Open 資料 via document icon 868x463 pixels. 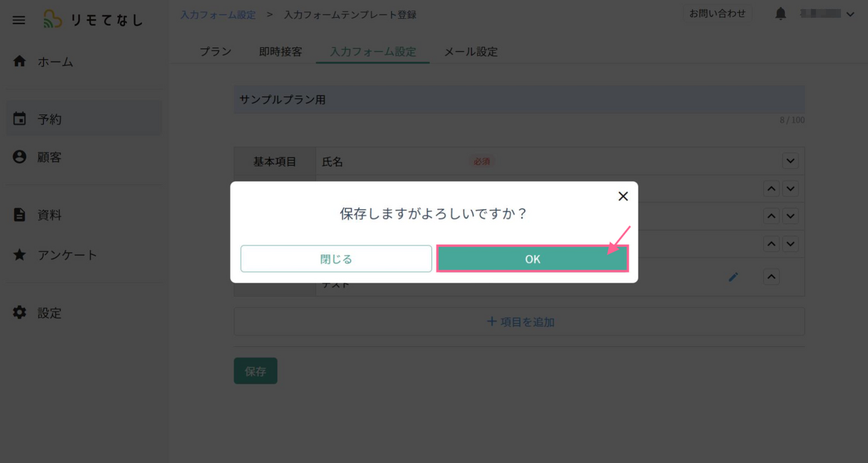[19, 214]
